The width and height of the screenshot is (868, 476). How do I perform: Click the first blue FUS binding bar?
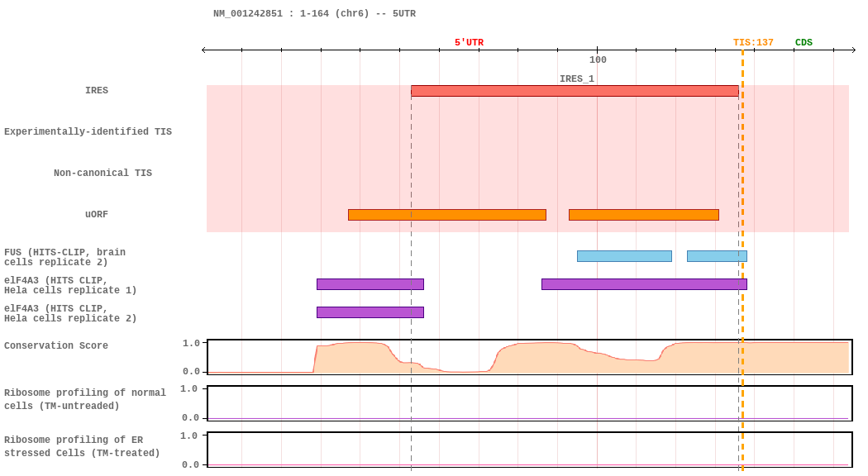[x=624, y=255]
